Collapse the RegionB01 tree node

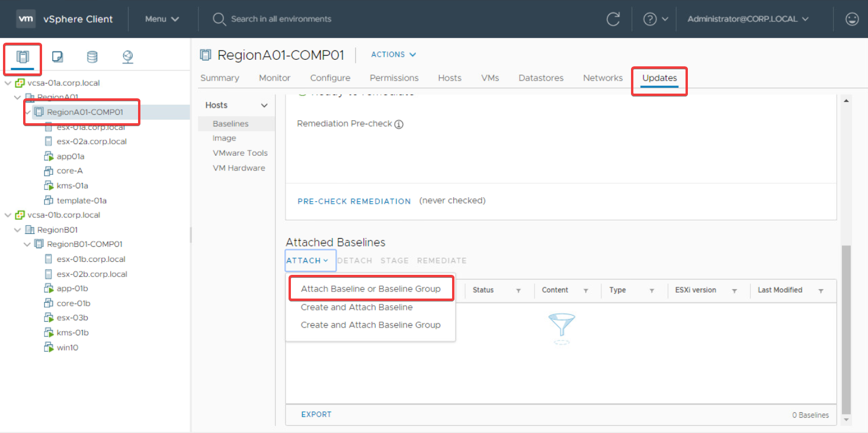(17, 230)
